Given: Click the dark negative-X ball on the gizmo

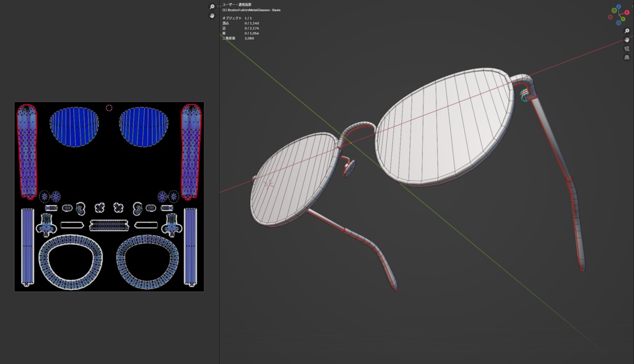Looking at the screenshot, I should [610, 16].
